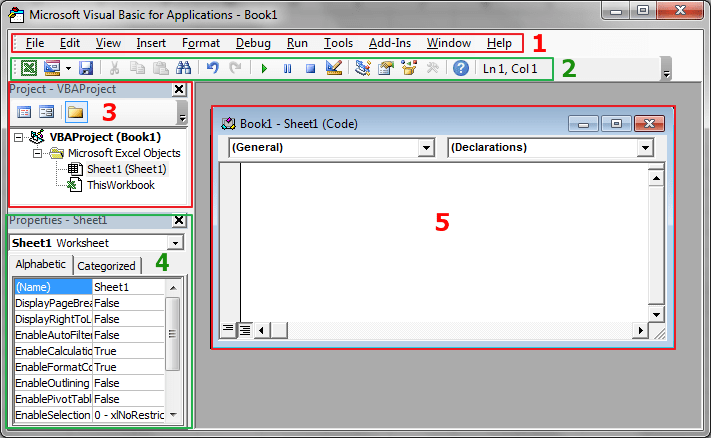711x438 pixels.
Task: Click code window vertical scroll down arrow
Action: pyautogui.click(x=656, y=314)
